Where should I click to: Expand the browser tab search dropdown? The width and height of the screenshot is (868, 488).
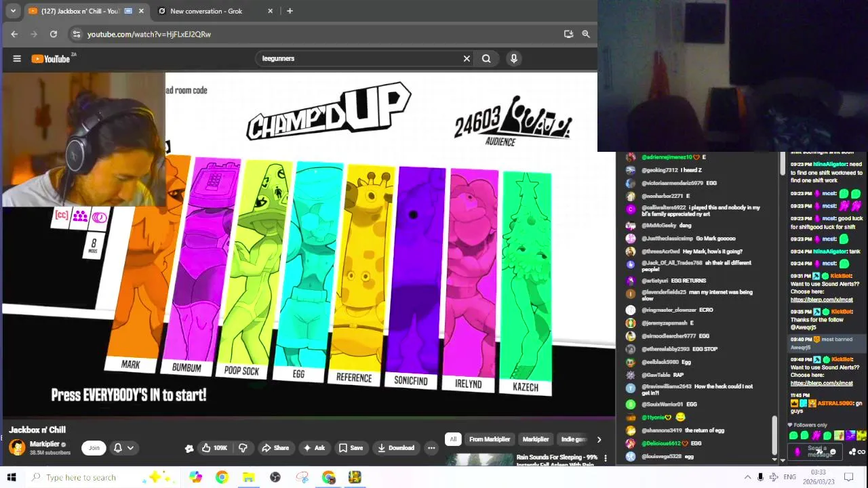12,11
